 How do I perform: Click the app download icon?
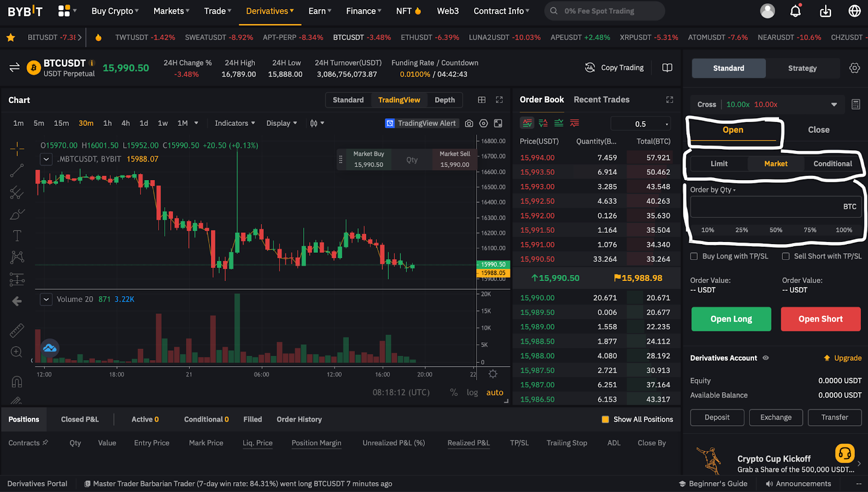pyautogui.click(x=826, y=11)
